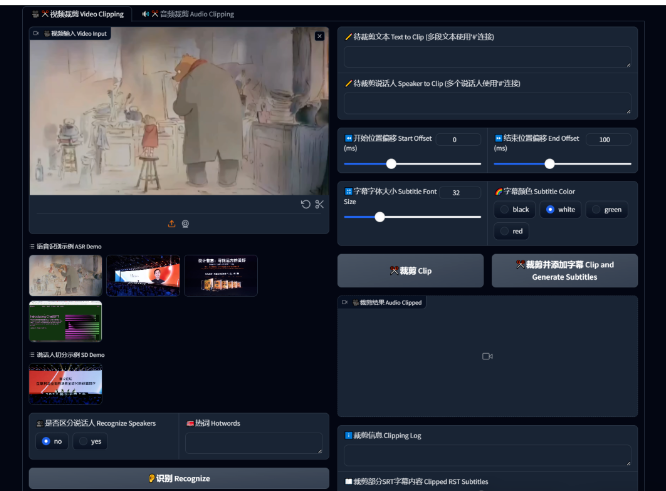Switch to the Audio Clipping tab
Image resolution: width=666 pixels, height=491 pixels.
(188, 14)
